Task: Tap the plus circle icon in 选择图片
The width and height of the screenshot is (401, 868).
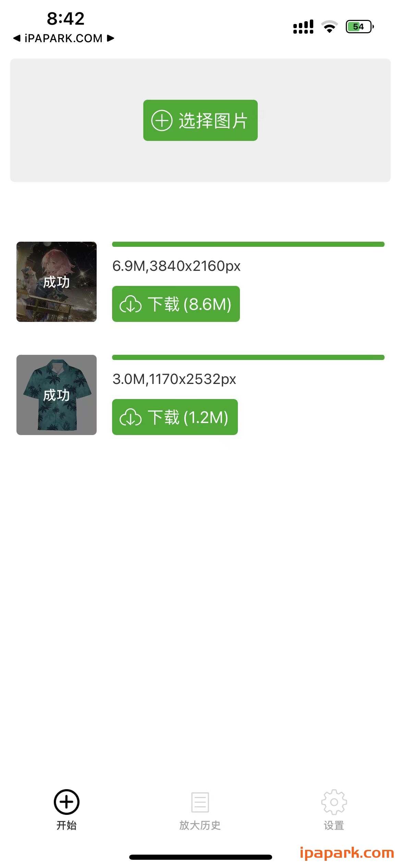Action: (161, 121)
